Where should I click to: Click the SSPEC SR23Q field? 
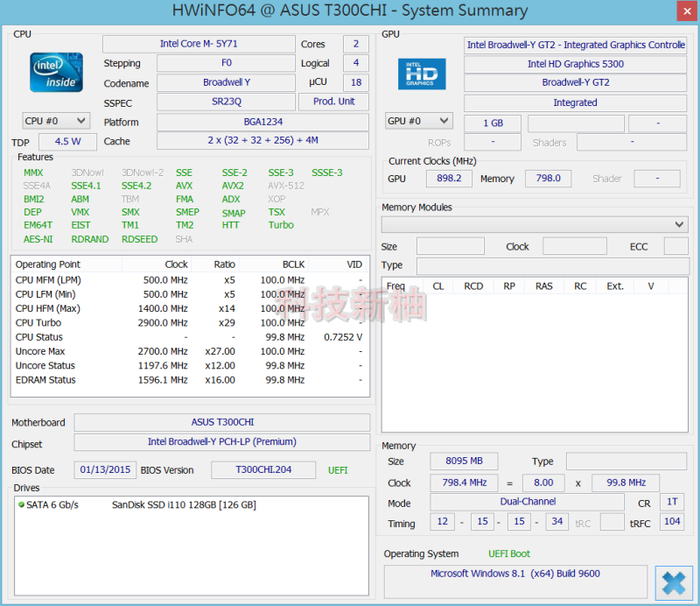(227, 102)
